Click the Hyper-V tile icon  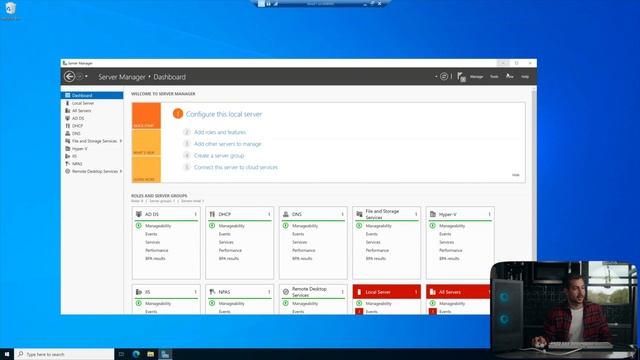click(433, 214)
